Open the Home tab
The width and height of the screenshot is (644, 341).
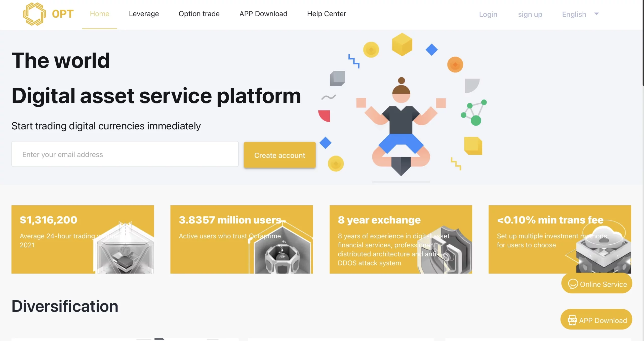[100, 14]
